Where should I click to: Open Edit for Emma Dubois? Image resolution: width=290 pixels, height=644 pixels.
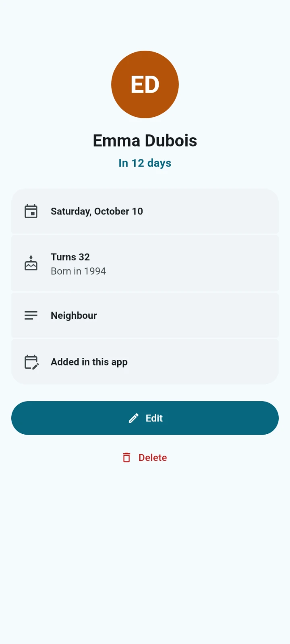145,418
